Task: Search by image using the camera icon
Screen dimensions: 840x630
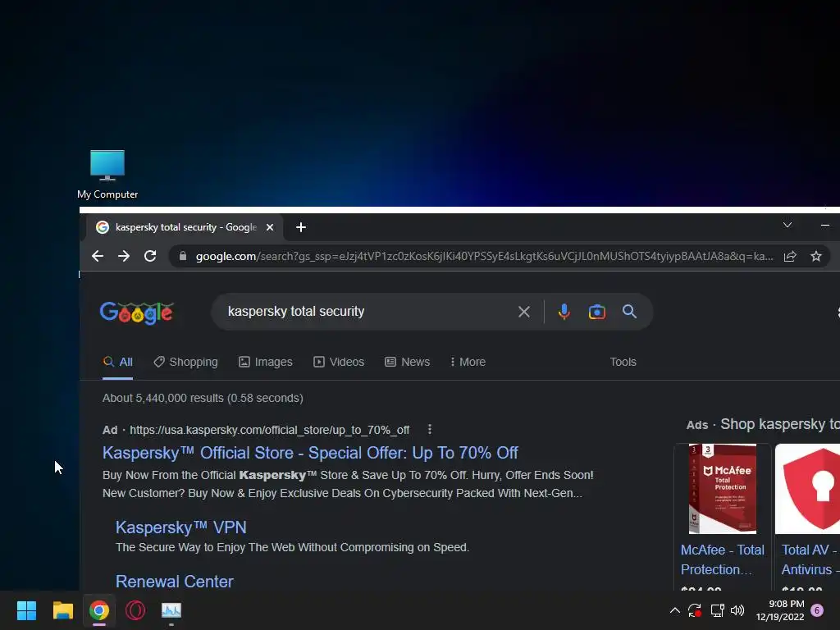Action: 597,312
